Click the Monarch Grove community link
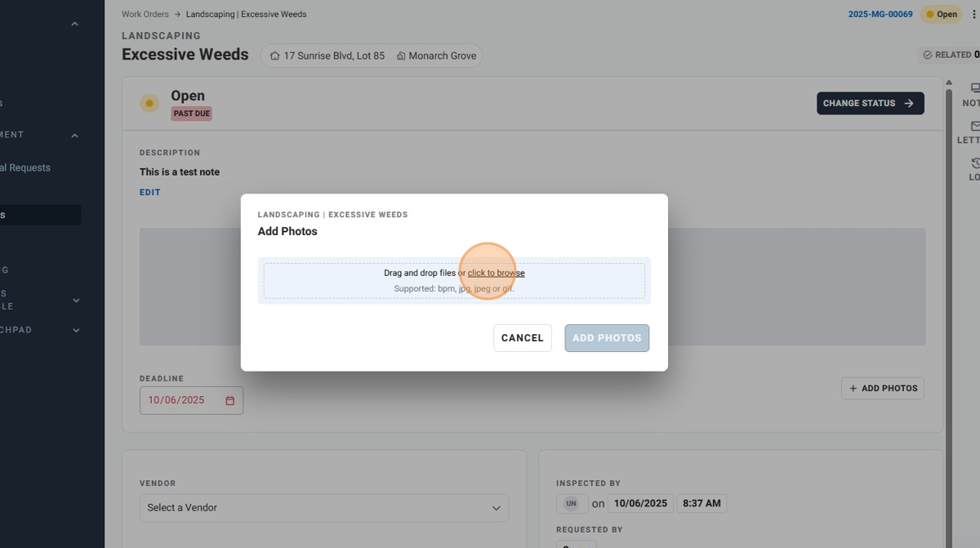The height and width of the screenshot is (548, 980). pyautogui.click(x=443, y=56)
